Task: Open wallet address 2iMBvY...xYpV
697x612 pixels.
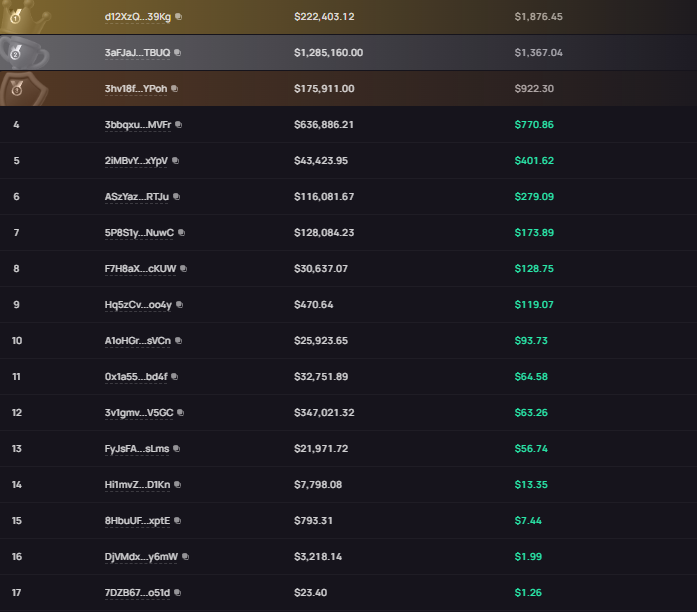Action: coord(136,161)
